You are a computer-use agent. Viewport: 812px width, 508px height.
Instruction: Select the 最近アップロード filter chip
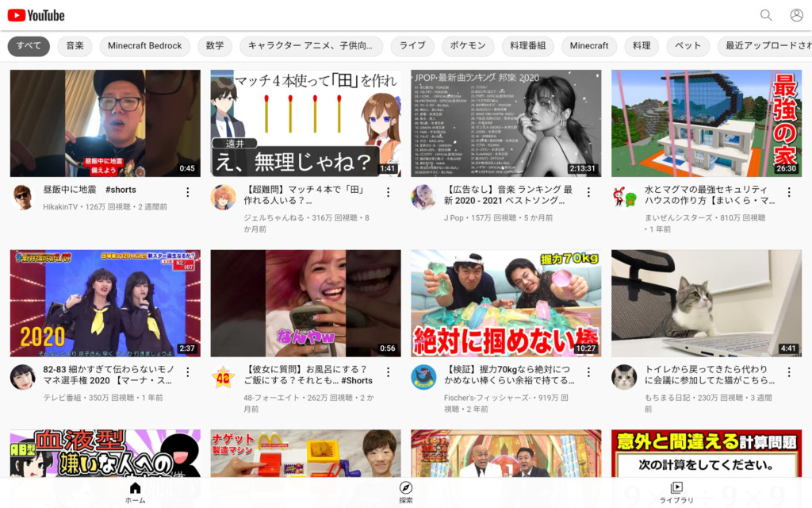tap(765, 45)
